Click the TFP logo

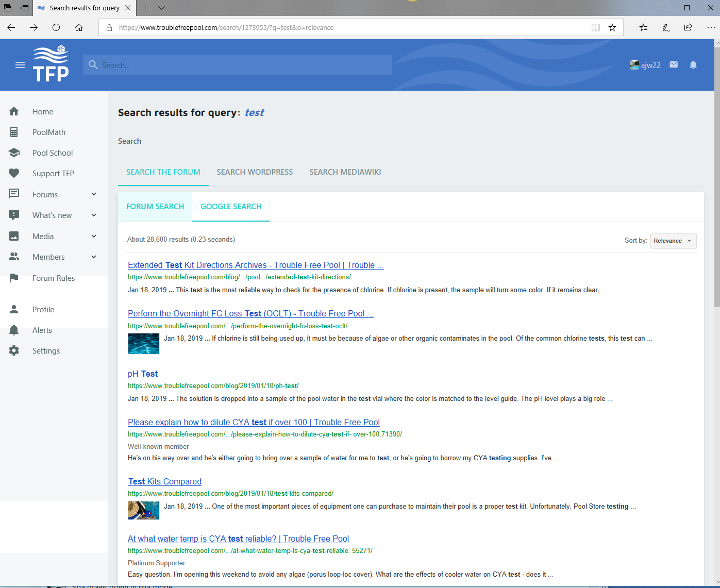(51, 64)
